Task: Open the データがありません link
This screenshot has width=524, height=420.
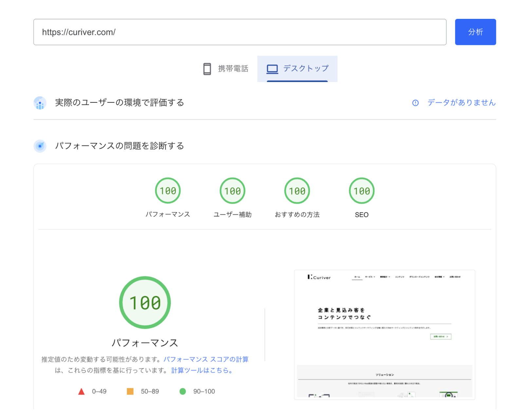Action: [461, 103]
